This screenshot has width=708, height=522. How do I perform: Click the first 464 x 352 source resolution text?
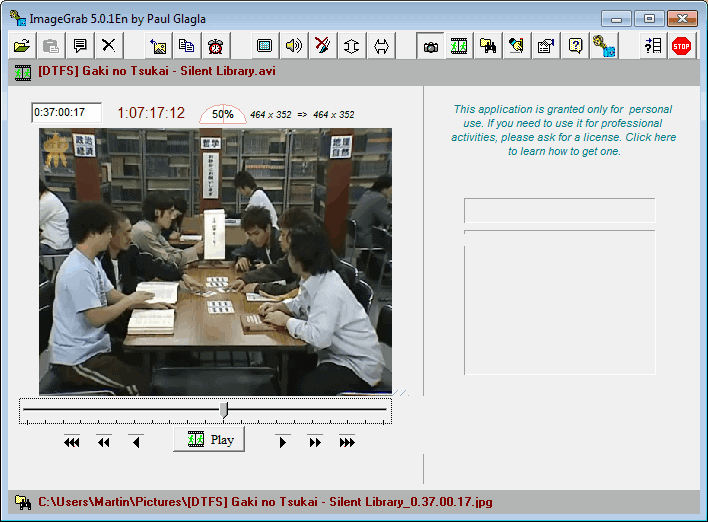[x=271, y=115]
